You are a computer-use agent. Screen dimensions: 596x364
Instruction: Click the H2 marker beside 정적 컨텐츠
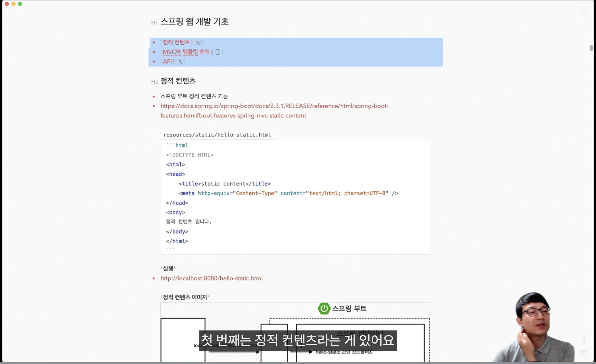[154, 82]
